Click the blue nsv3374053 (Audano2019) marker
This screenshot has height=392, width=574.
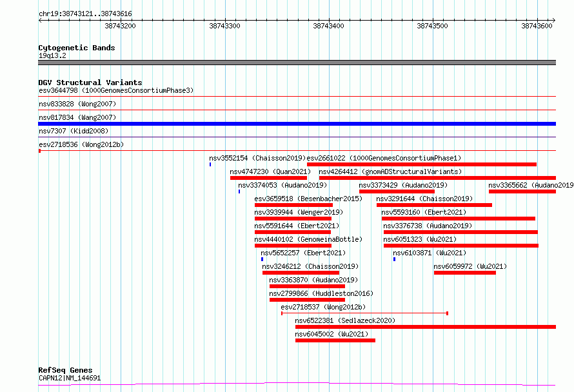point(239,191)
